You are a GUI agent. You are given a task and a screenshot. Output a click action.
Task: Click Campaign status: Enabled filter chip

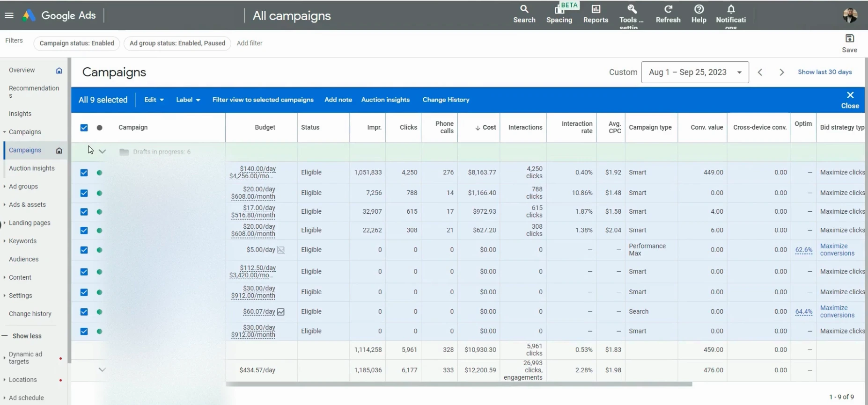pos(77,43)
